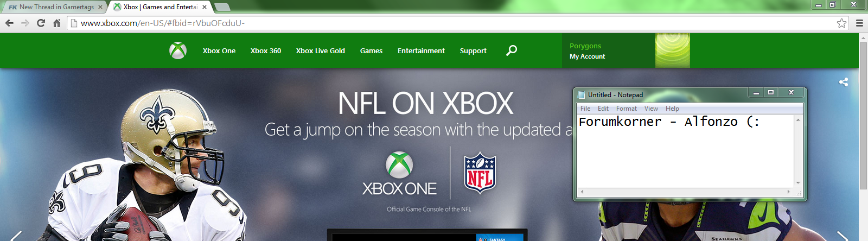Open Xbox Live Gold section
Screen dimensions: 868x241
321,50
